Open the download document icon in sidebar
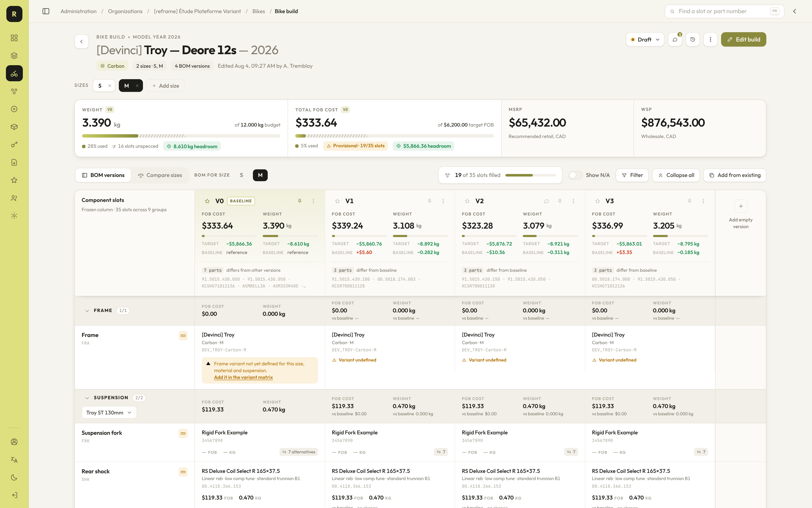The height and width of the screenshot is (508, 812). [14, 162]
